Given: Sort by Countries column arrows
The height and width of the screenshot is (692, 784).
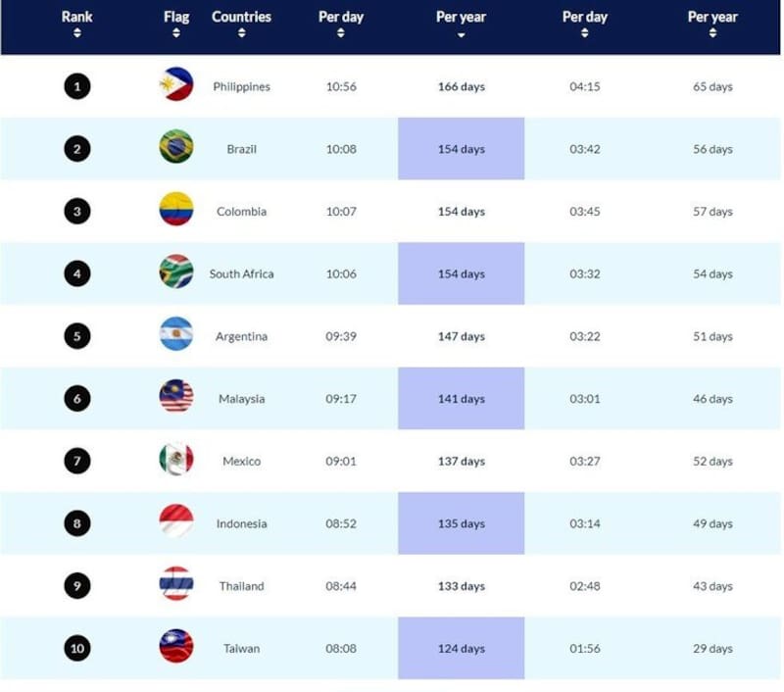Looking at the screenshot, I should 241,32.
